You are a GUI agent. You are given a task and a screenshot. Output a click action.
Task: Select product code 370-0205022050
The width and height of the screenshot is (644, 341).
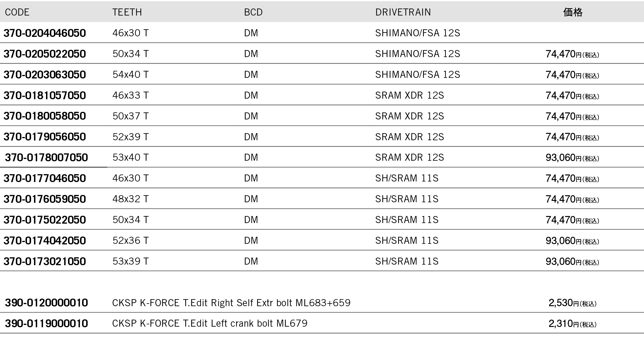coord(45,54)
